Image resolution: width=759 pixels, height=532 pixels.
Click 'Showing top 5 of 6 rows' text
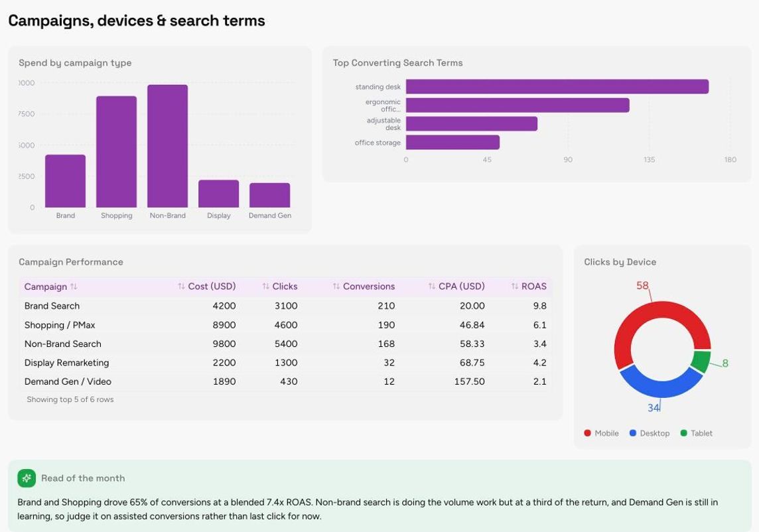70,399
